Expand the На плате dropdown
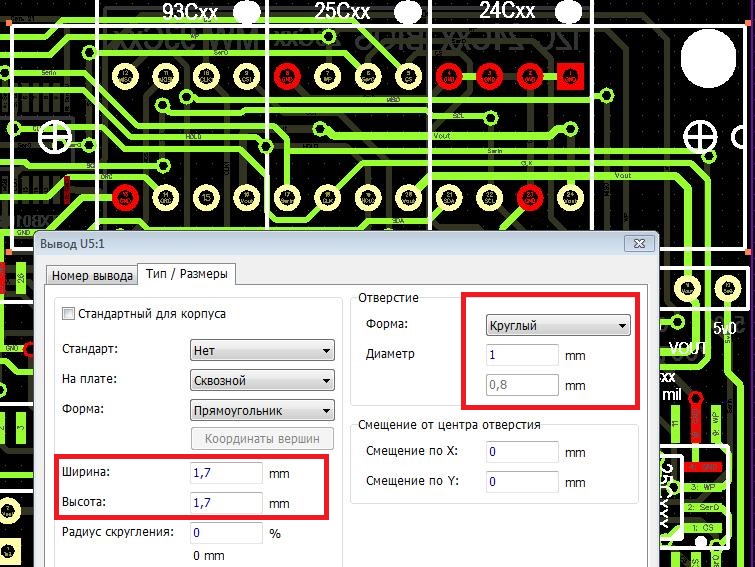755x567 pixels. (262, 381)
